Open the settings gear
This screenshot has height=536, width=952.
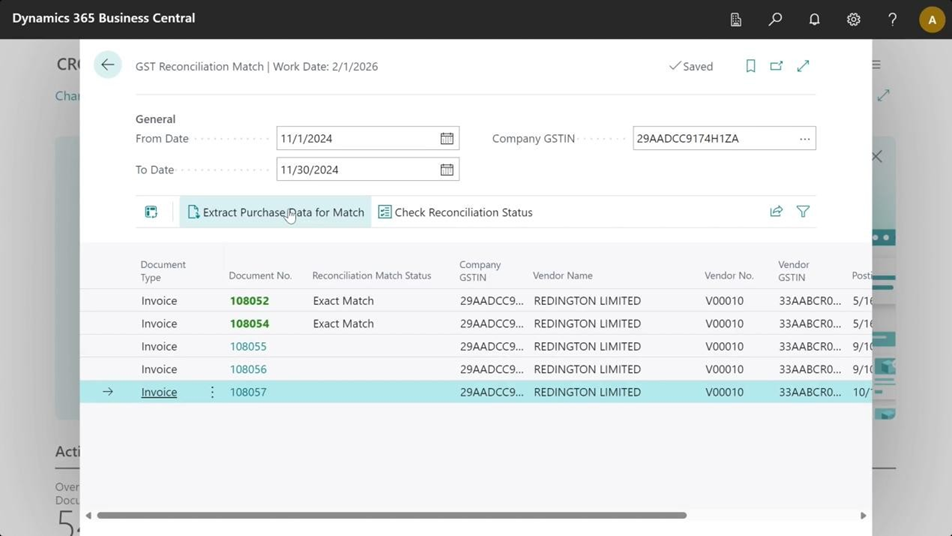(x=853, y=19)
